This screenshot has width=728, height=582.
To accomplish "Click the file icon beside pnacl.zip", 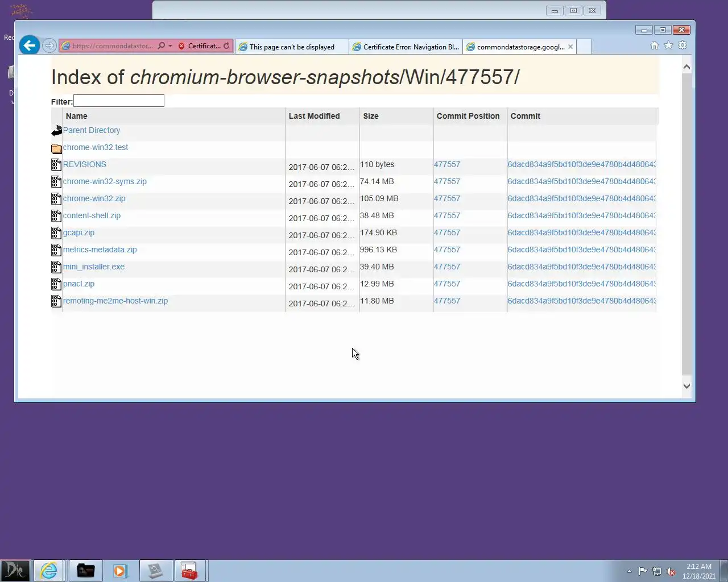I will [x=56, y=284].
